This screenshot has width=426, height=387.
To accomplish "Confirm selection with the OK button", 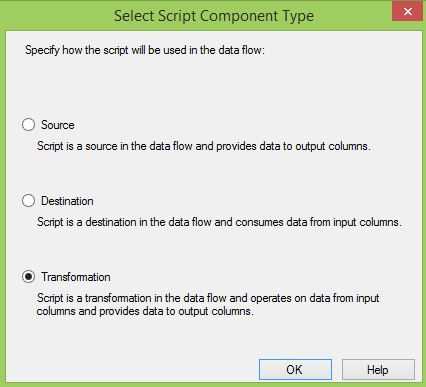I will 295,369.
